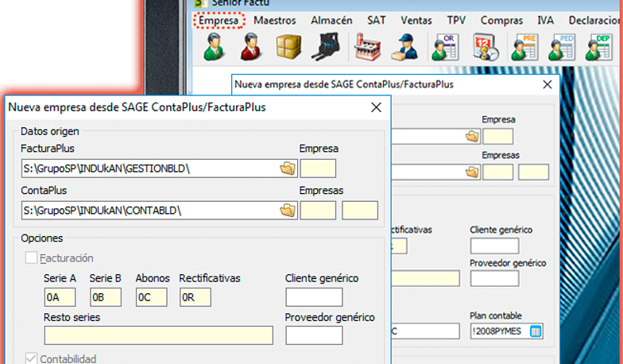This screenshot has height=364, width=623.
Task: Open the Almacén menu
Action: pyautogui.click(x=331, y=21)
